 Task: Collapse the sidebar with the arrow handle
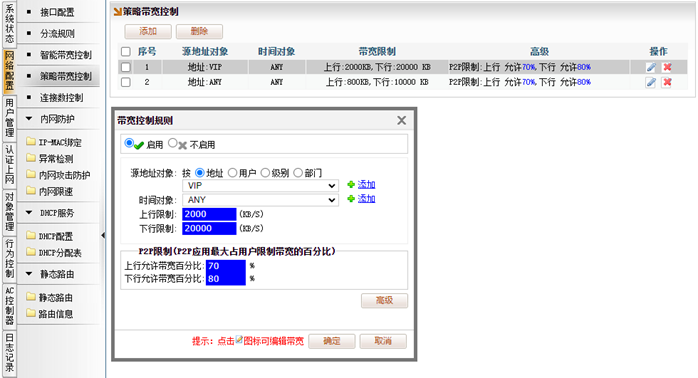point(103,235)
